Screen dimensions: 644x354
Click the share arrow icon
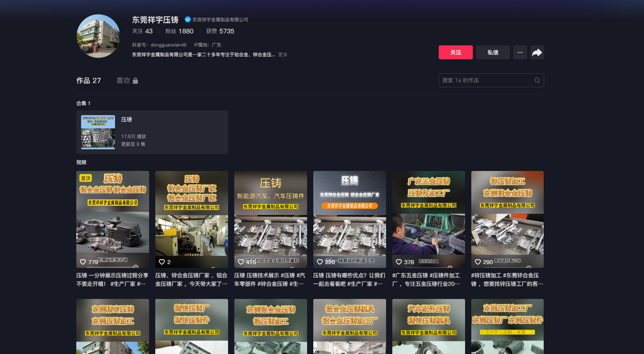click(x=537, y=52)
